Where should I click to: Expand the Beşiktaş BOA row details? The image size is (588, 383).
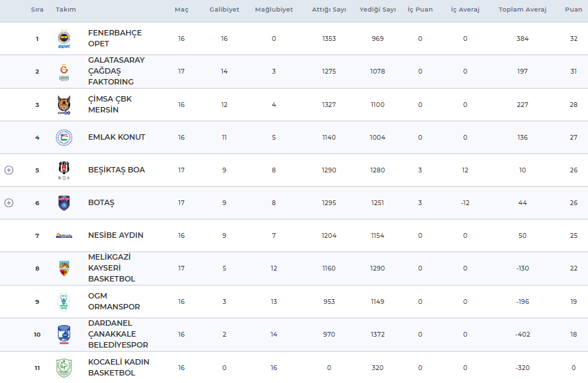[9, 170]
